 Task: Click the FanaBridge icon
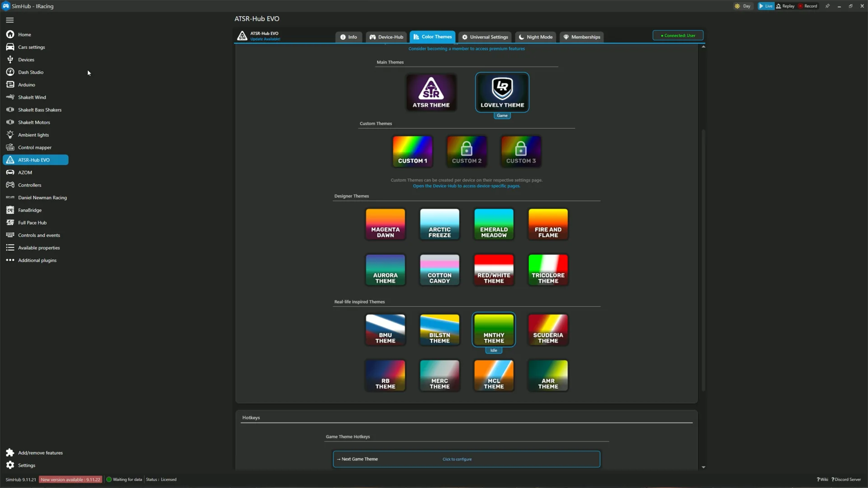click(x=10, y=210)
